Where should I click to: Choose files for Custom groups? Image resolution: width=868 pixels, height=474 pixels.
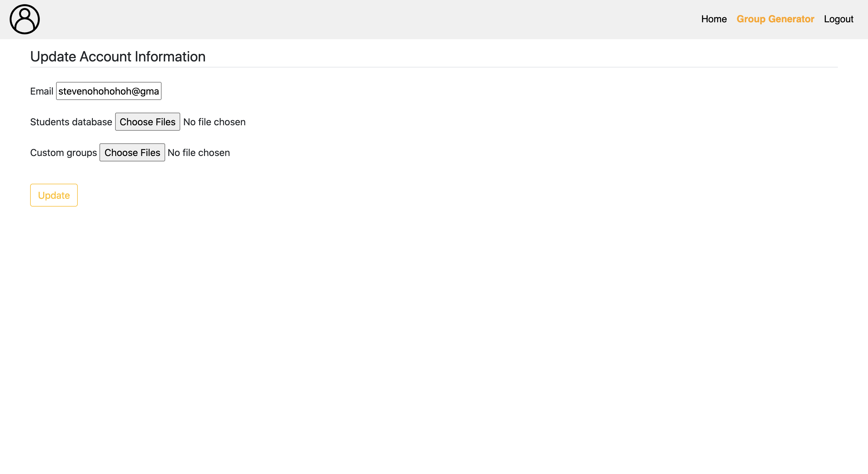(x=132, y=152)
